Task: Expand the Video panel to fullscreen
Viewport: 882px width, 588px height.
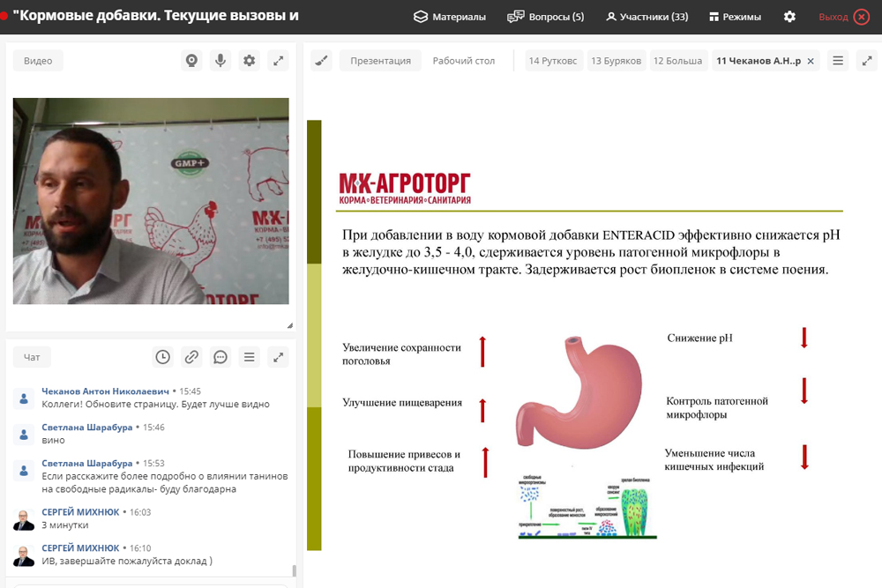Action: (x=278, y=61)
